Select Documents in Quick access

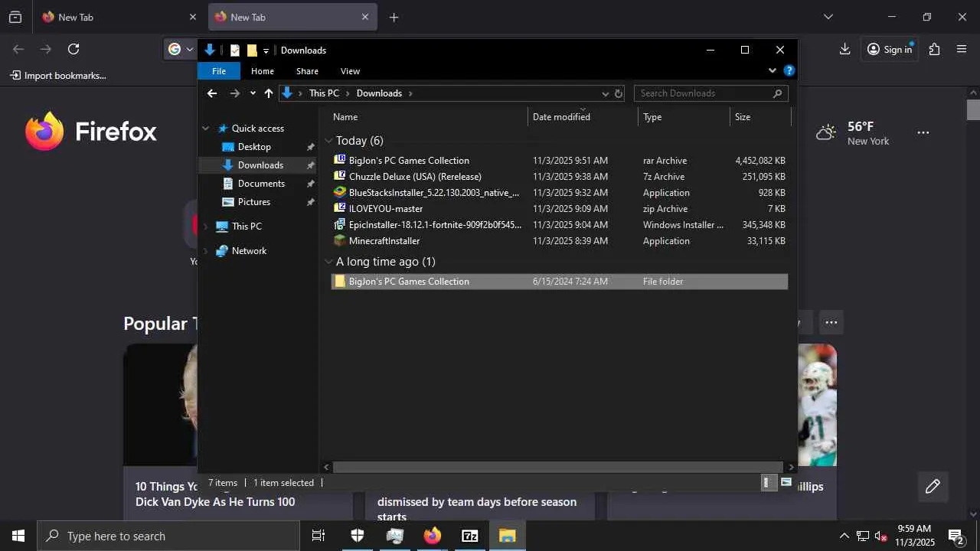[x=261, y=184]
